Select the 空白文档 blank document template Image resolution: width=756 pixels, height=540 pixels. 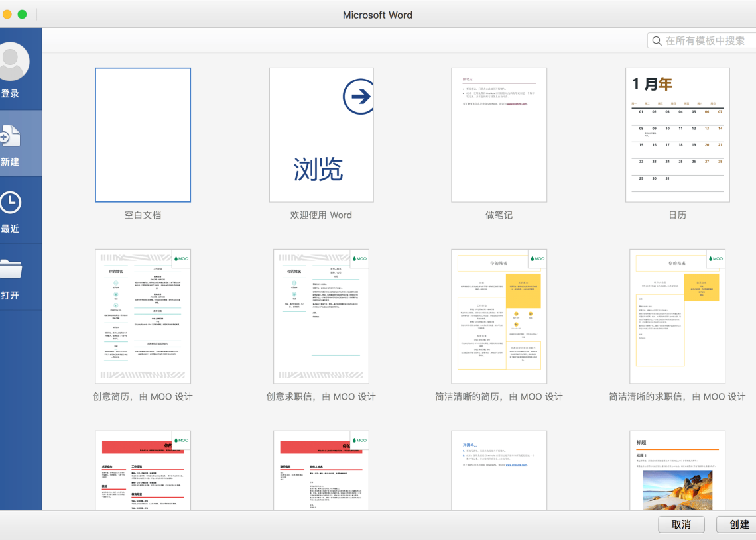(142, 134)
